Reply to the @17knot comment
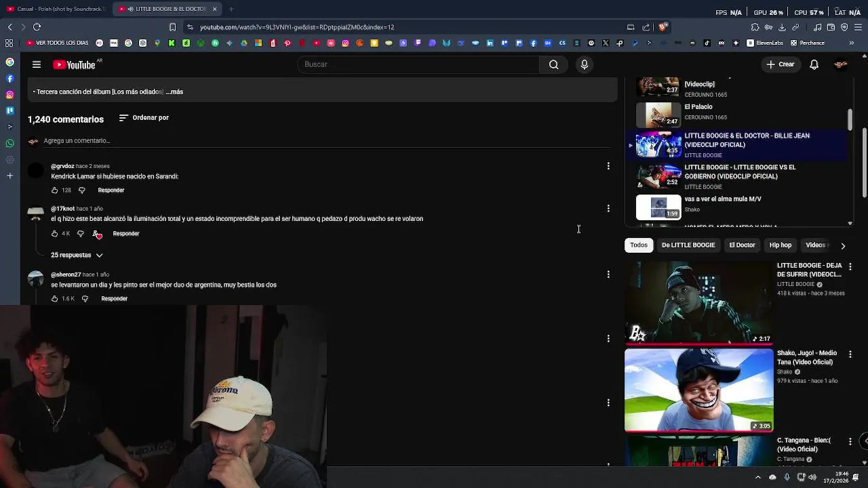This screenshot has height=488, width=868. [126, 234]
